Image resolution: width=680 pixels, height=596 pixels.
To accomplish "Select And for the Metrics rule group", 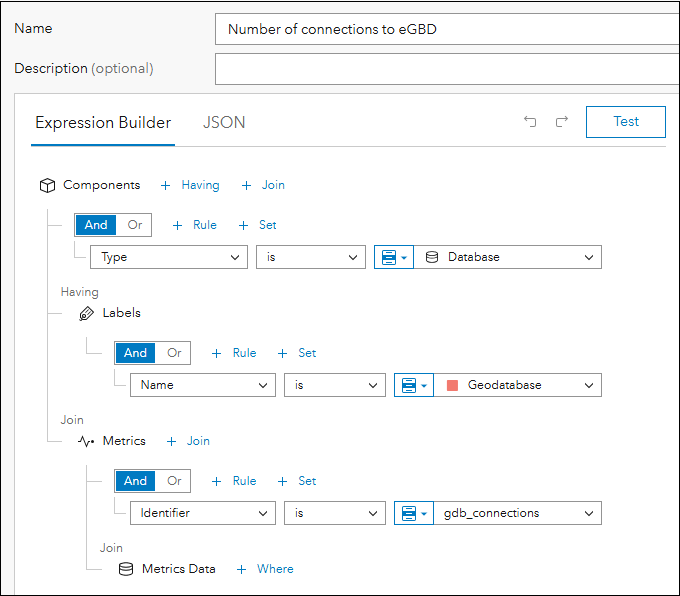I will point(135,481).
